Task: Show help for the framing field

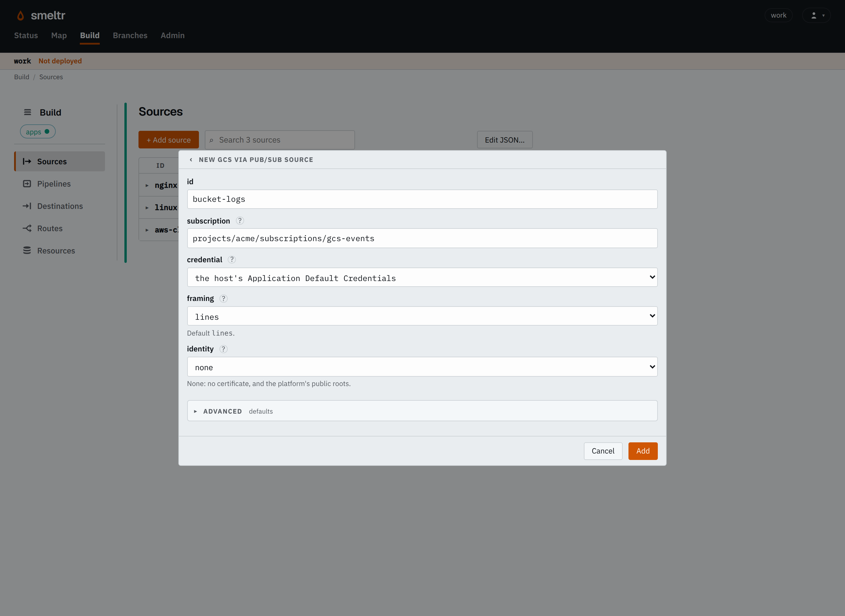Action: (x=223, y=298)
